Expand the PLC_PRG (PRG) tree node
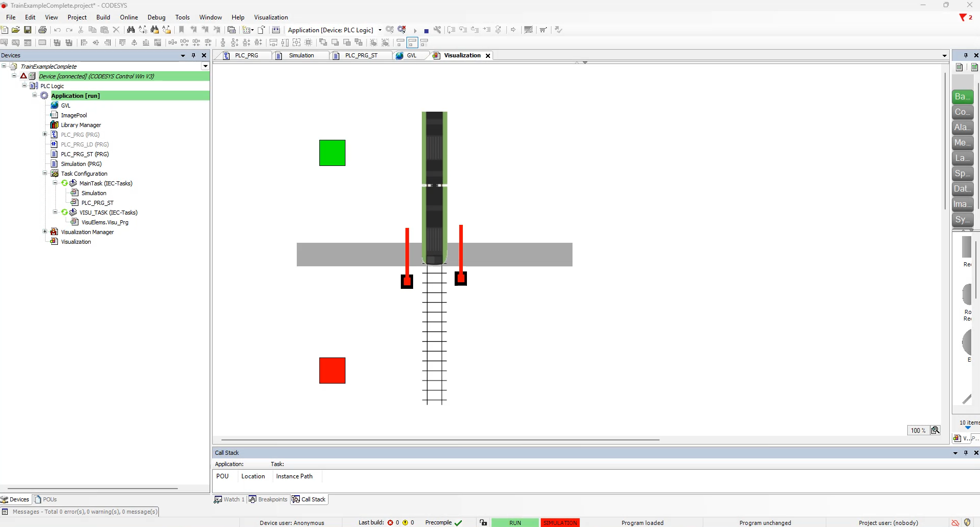The image size is (980, 527). point(45,135)
